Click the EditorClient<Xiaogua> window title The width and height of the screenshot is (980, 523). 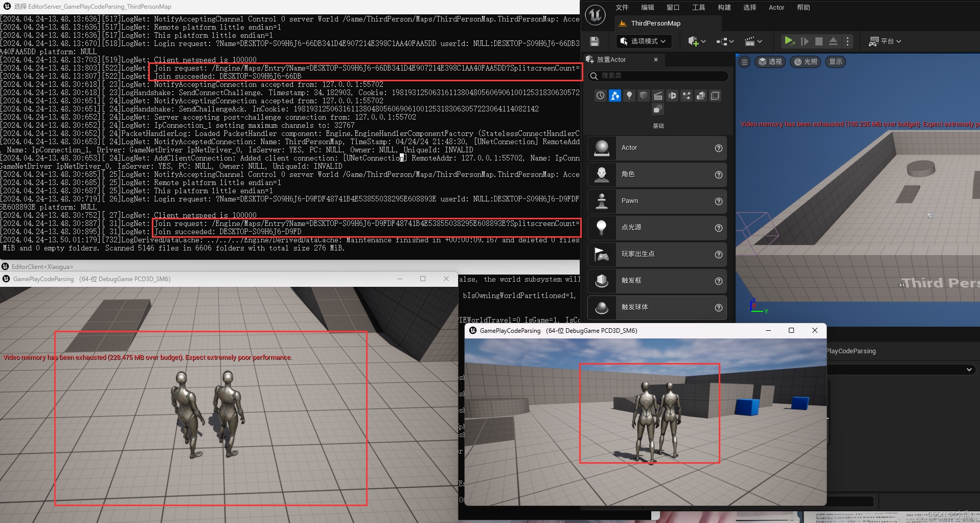(42, 267)
